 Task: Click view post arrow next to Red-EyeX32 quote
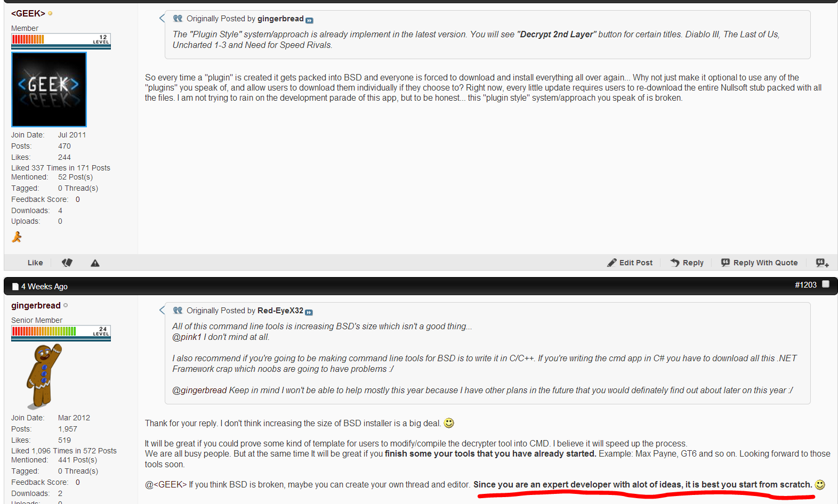point(309,312)
